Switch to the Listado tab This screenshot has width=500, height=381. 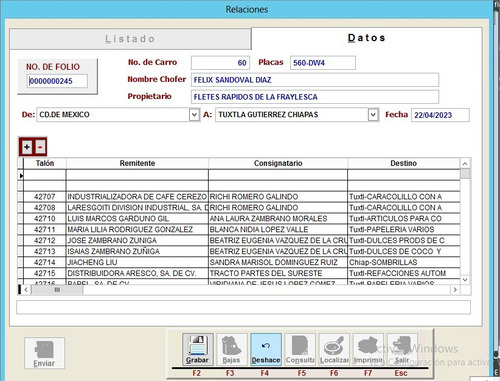130,39
